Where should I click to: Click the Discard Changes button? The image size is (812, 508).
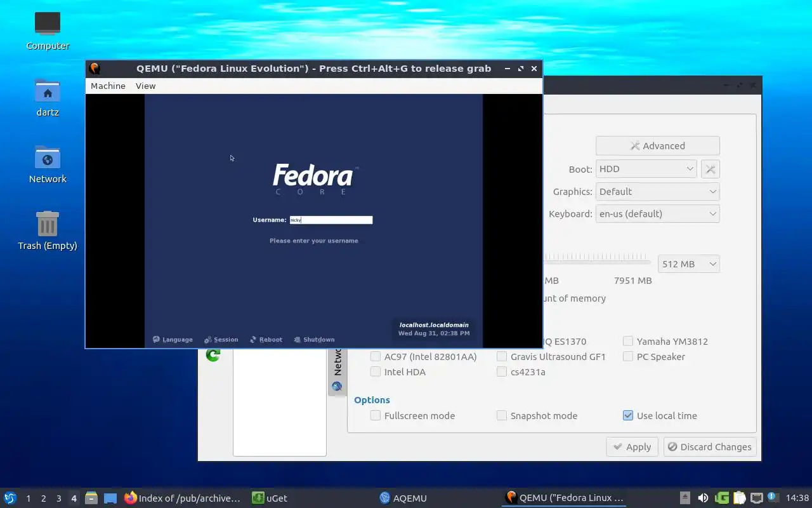pos(710,447)
